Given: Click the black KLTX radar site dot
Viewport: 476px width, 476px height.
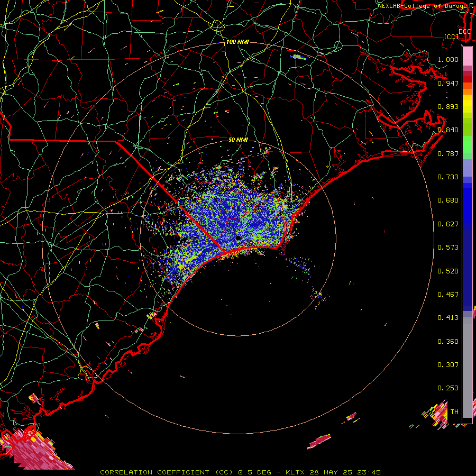Looking at the screenshot, I should click(239, 237).
